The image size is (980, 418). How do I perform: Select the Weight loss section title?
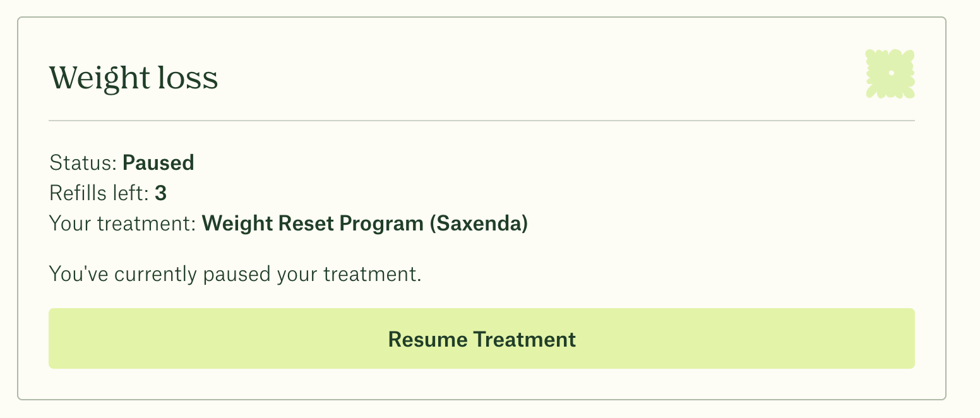tap(133, 78)
